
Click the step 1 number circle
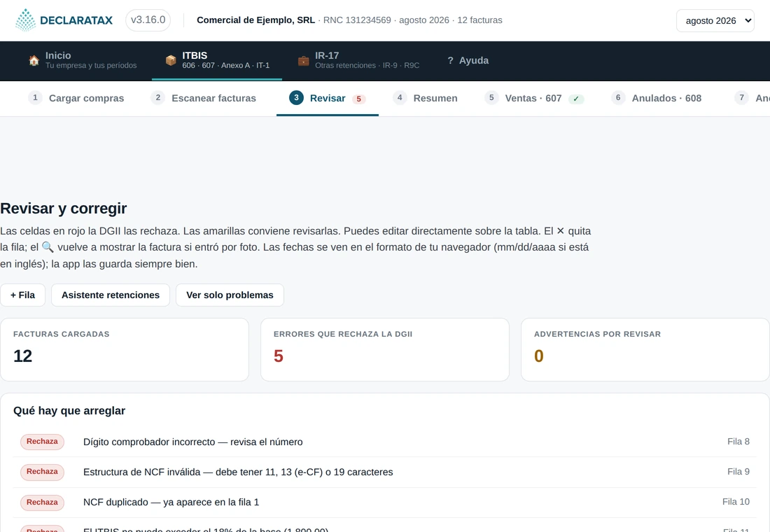pyautogui.click(x=35, y=98)
